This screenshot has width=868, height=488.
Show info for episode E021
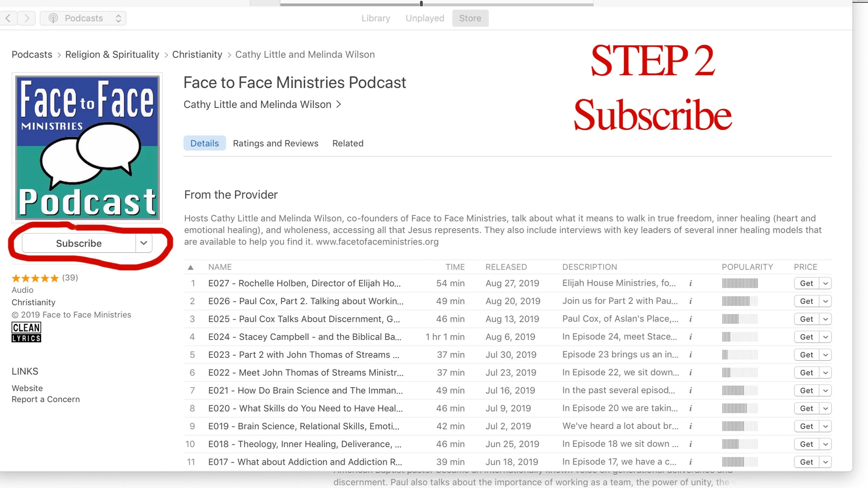point(691,390)
